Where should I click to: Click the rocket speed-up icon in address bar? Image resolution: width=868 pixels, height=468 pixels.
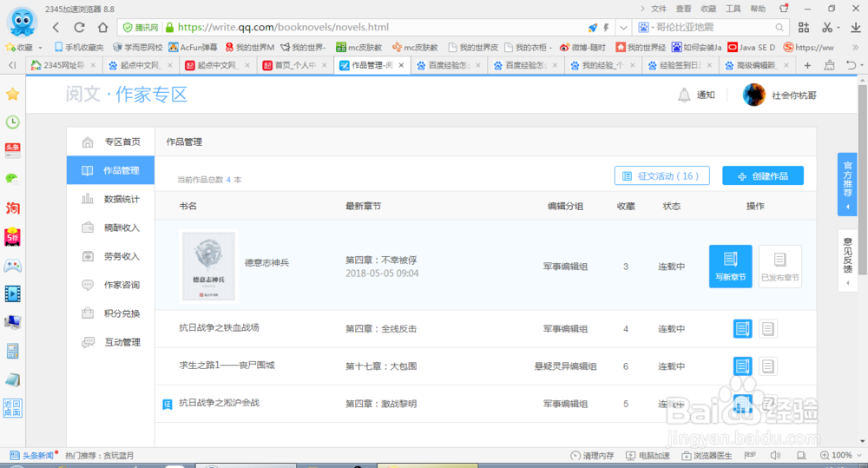pos(592,27)
